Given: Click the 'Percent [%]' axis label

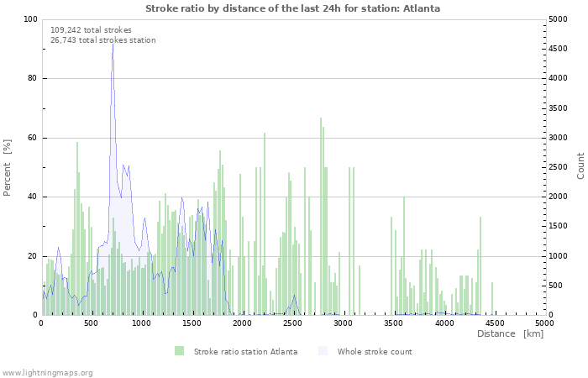Looking at the screenshot, I should tap(7, 168).
